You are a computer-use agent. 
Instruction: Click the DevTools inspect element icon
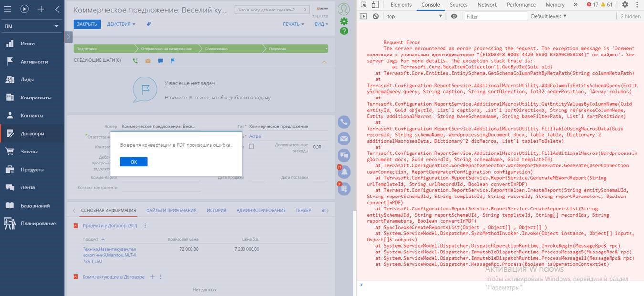click(x=364, y=5)
